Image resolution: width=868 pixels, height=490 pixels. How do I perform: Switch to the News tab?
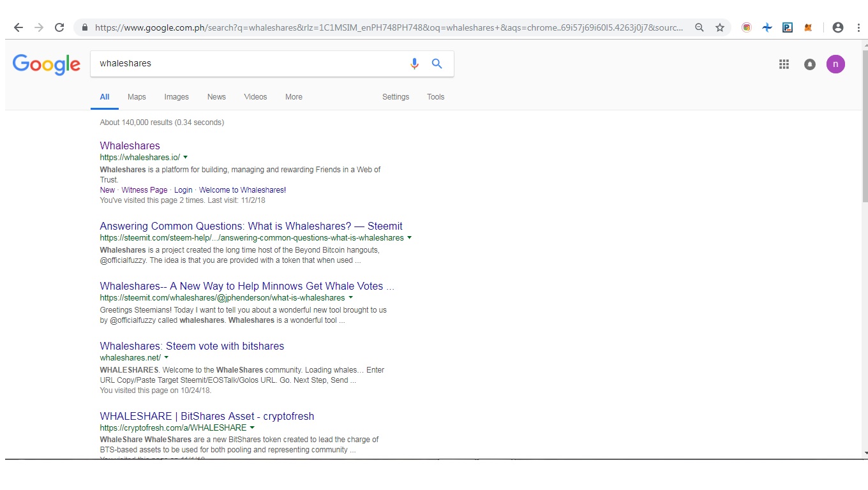pyautogui.click(x=216, y=97)
